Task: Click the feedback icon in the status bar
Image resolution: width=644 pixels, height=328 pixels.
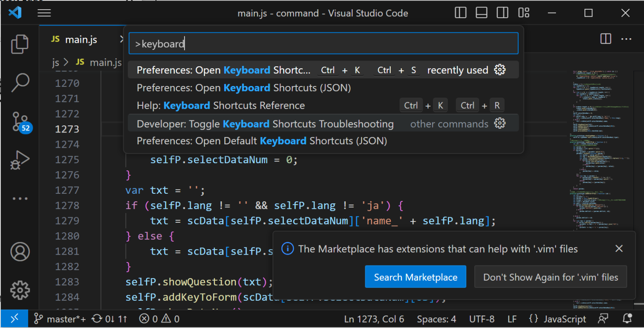Action: 603,319
